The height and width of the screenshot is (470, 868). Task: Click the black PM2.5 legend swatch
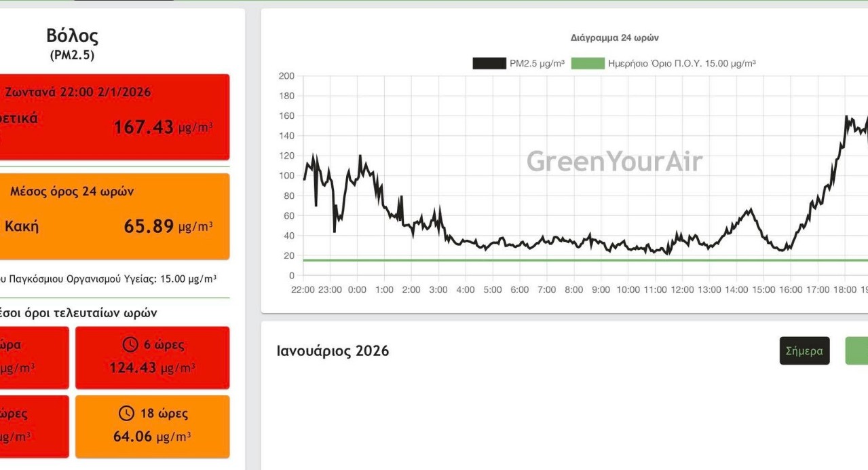(489, 63)
